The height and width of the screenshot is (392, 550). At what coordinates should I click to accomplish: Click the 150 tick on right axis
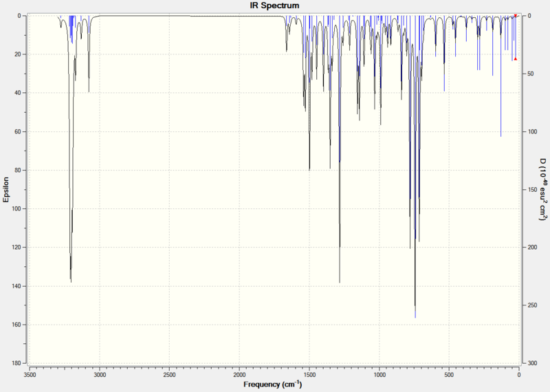tap(532, 190)
